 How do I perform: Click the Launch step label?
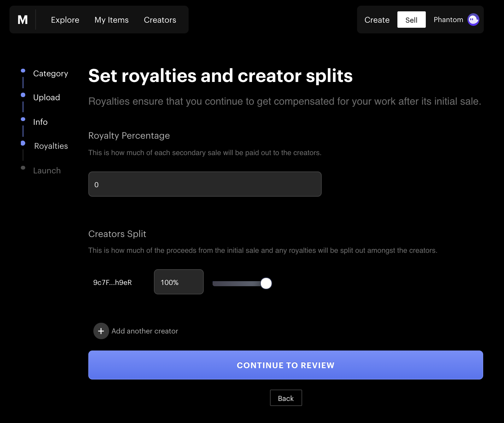tap(47, 171)
